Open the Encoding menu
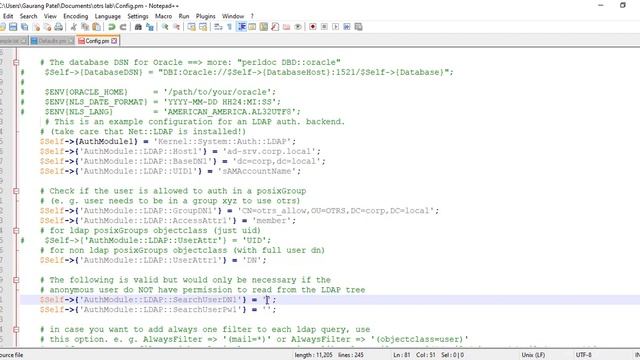The height and width of the screenshot is (360, 640). pos(76,16)
